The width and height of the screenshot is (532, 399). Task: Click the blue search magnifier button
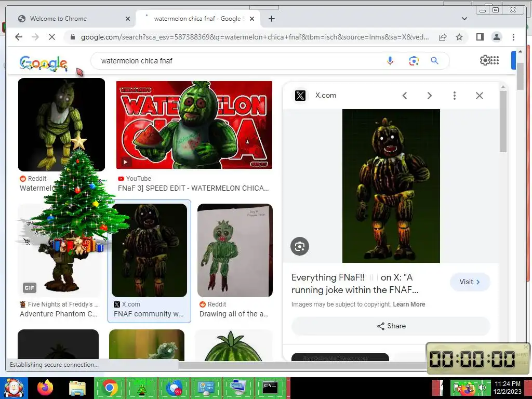click(435, 61)
